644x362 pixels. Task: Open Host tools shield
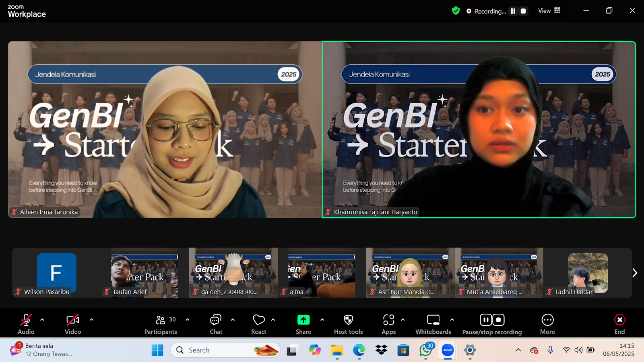click(x=349, y=324)
